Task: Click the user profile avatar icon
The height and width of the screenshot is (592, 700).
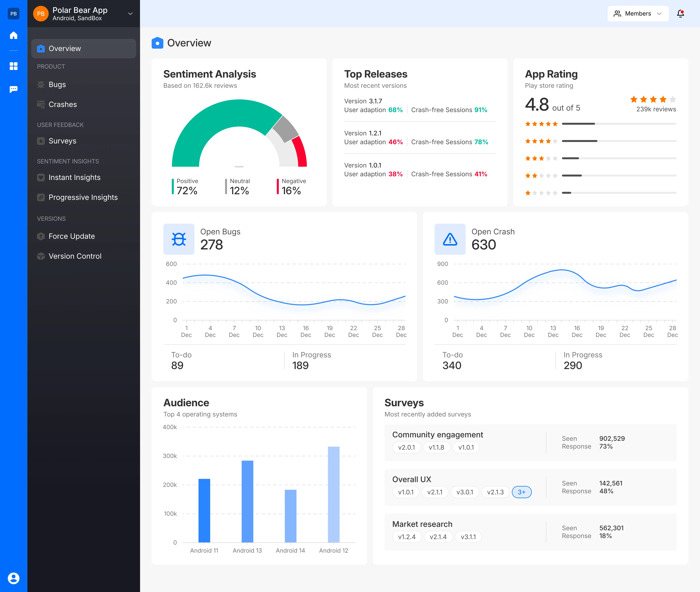Action: [13, 578]
